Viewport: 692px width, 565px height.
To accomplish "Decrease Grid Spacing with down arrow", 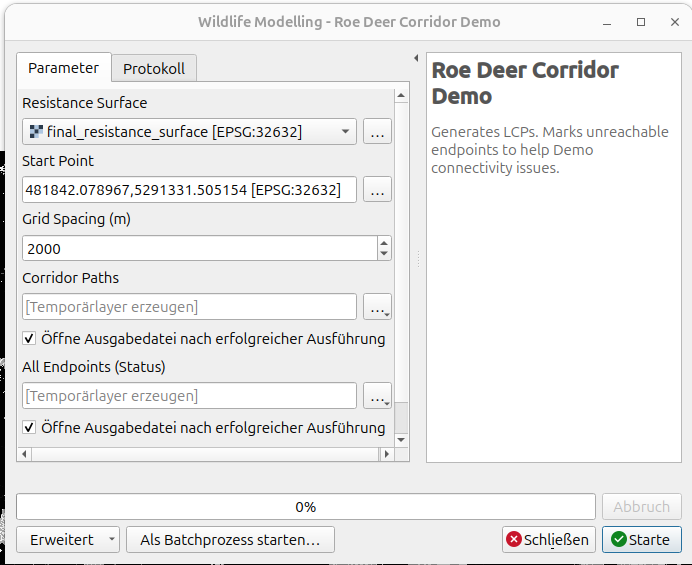I will pos(384,254).
